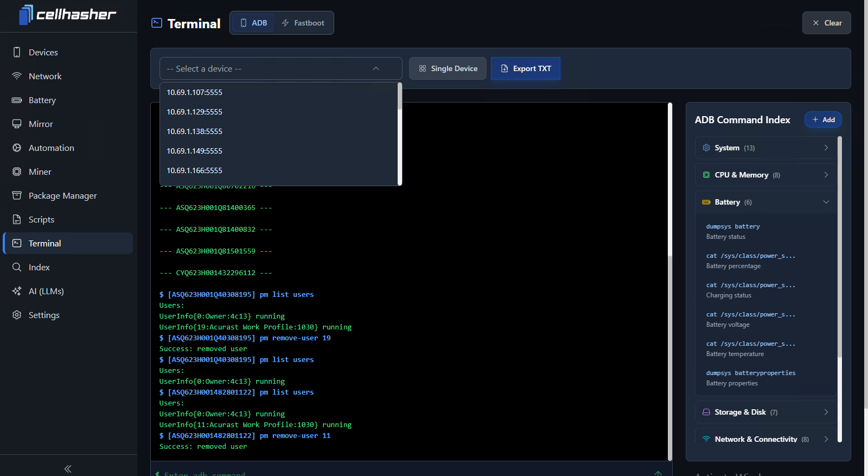
Task: Click the Devices phone icon in sidebar
Action: [x=17, y=52]
